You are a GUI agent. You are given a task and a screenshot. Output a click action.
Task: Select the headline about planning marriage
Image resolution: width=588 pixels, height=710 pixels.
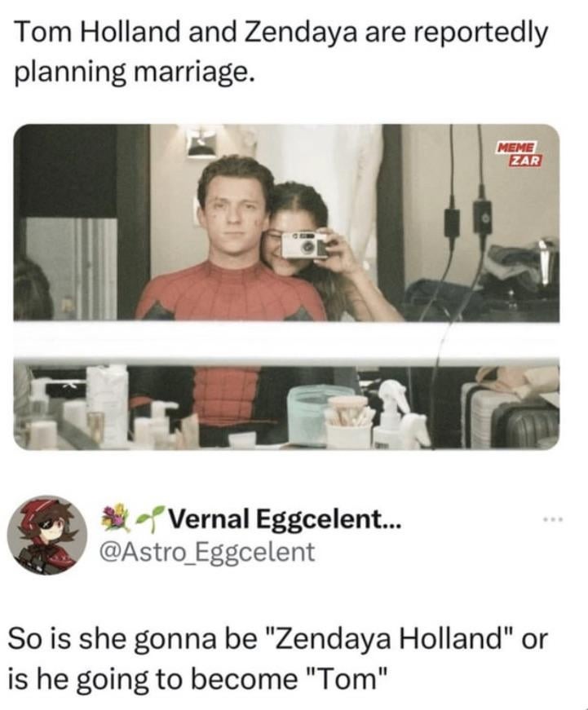[x=281, y=52]
